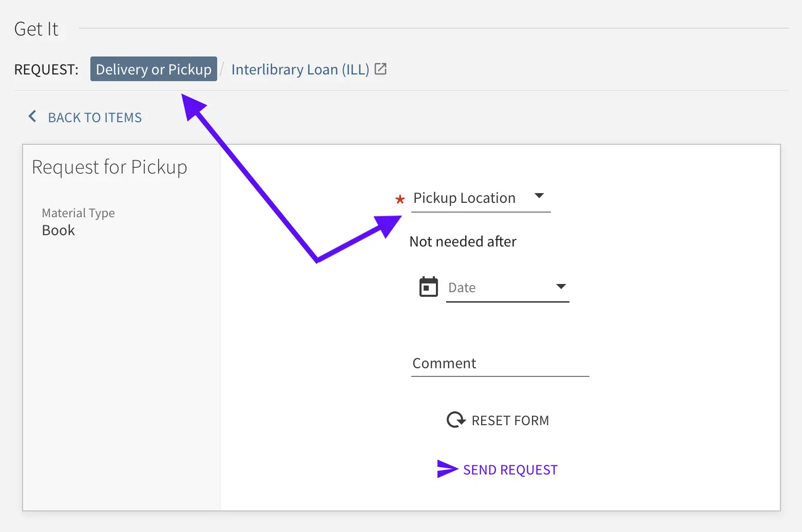Image resolution: width=802 pixels, height=532 pixels.
Task: Click the red required asterisk marker
Action: 400,199
